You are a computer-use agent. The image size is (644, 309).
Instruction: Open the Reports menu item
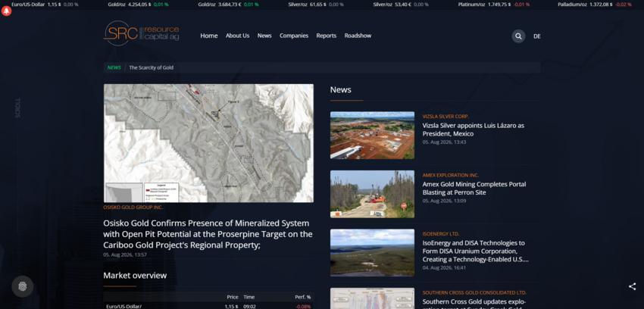point(327,36)
